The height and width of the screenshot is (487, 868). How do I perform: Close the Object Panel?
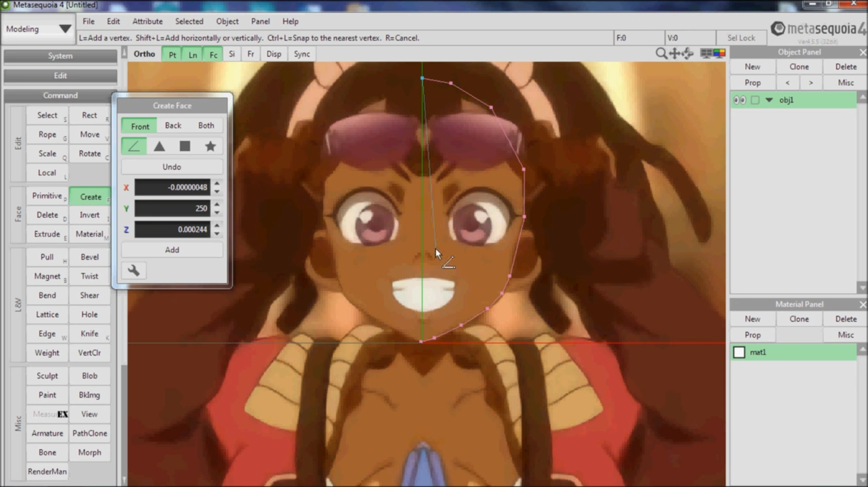click(x=863, y=52)
